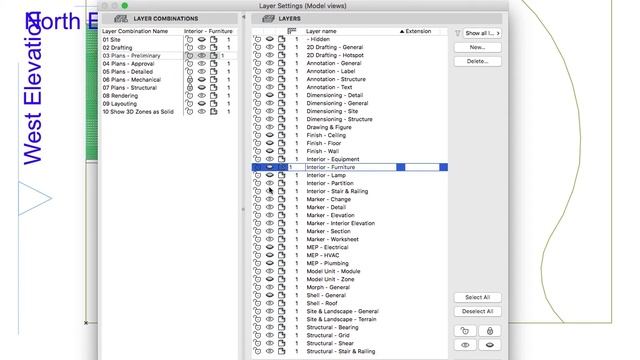
Task: Click lock icon in 06 Plans - Mechanical combination
Action: pyautogui.click(x=189, y=80)
